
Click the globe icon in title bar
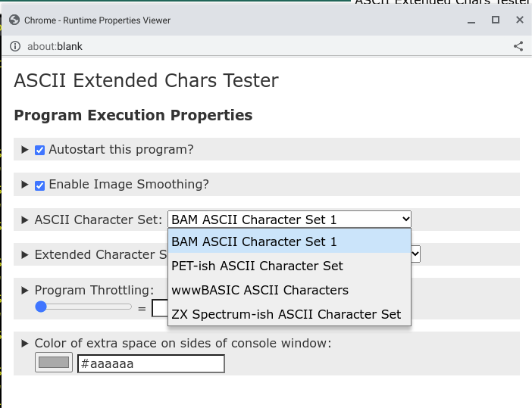point(14,20)
